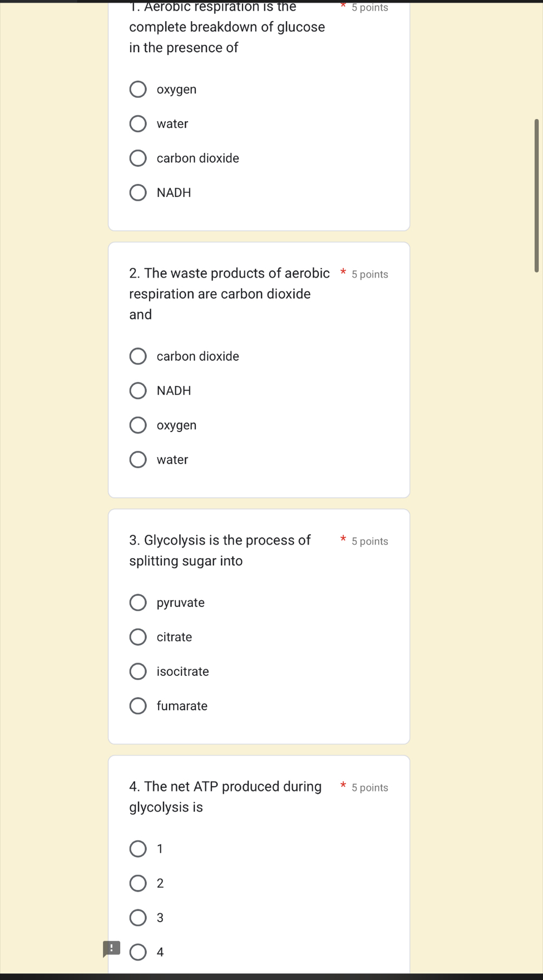Screen dimensions: 543x980
Task: Choose NADH for question 1
Action: (x=138, y=192)
